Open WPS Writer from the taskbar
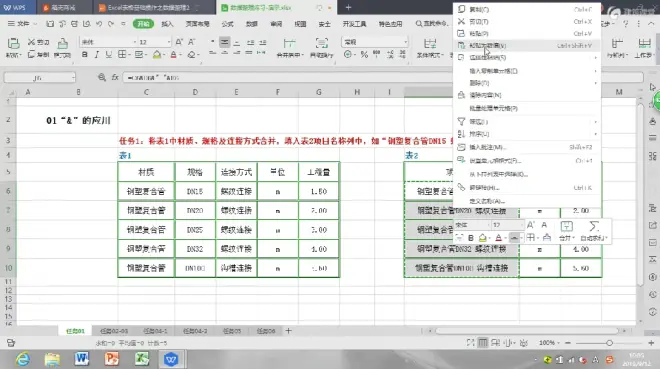660x369 pixels. 82,359
